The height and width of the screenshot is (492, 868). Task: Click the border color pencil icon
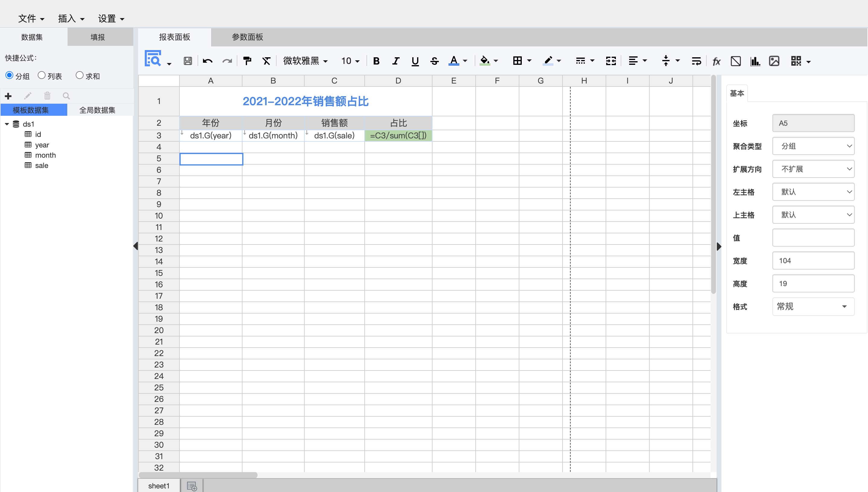548,61
